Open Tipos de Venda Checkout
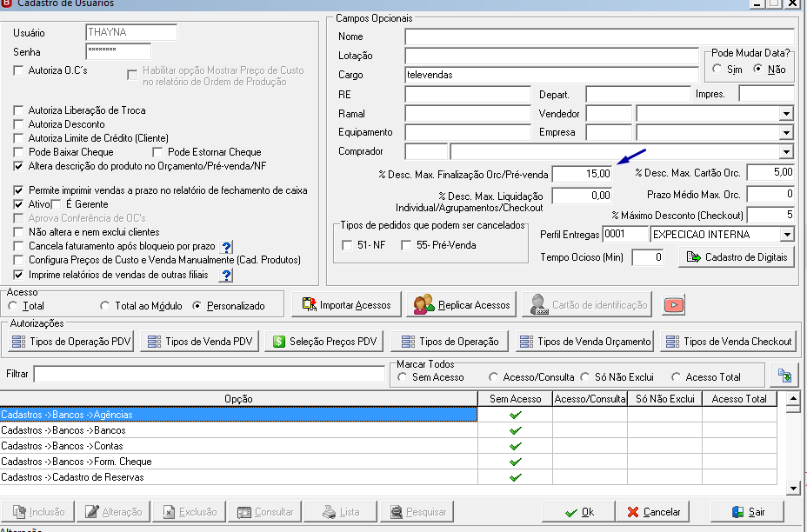This screenshot has width=807, height=532. point(728,341)
